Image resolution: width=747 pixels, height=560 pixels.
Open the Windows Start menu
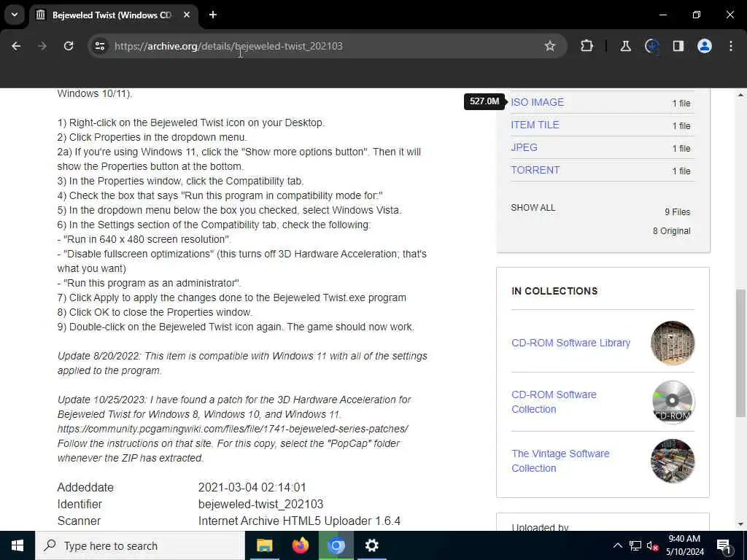point(18,545)
